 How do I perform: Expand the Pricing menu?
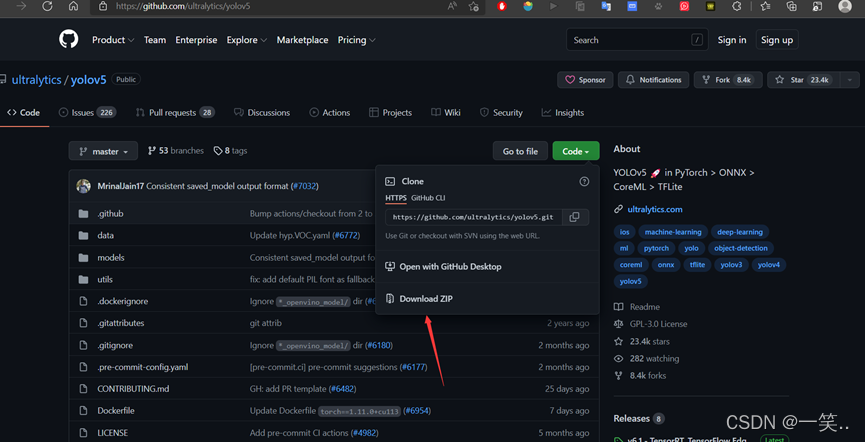tap(356, 40)
